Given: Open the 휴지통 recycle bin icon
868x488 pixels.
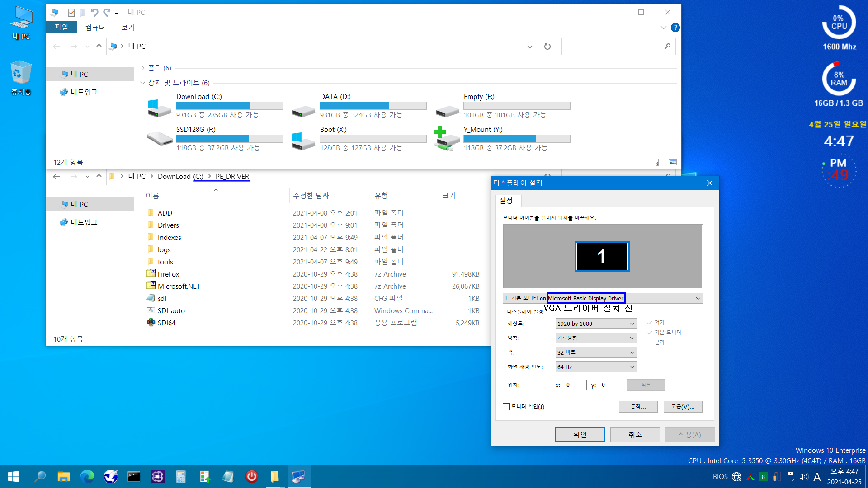Looking at the screenshot, I should click(21, 78).
